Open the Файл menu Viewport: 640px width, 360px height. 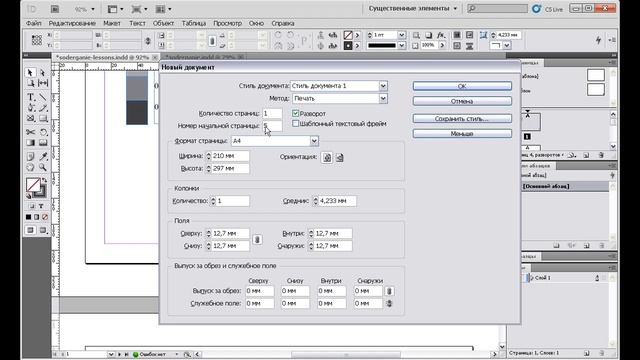[33, 23]
